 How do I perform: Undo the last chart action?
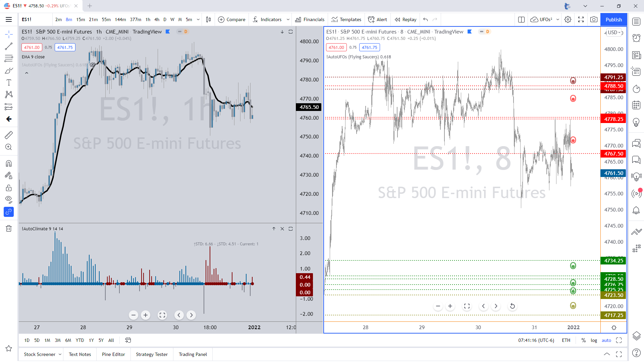[425, 19]
